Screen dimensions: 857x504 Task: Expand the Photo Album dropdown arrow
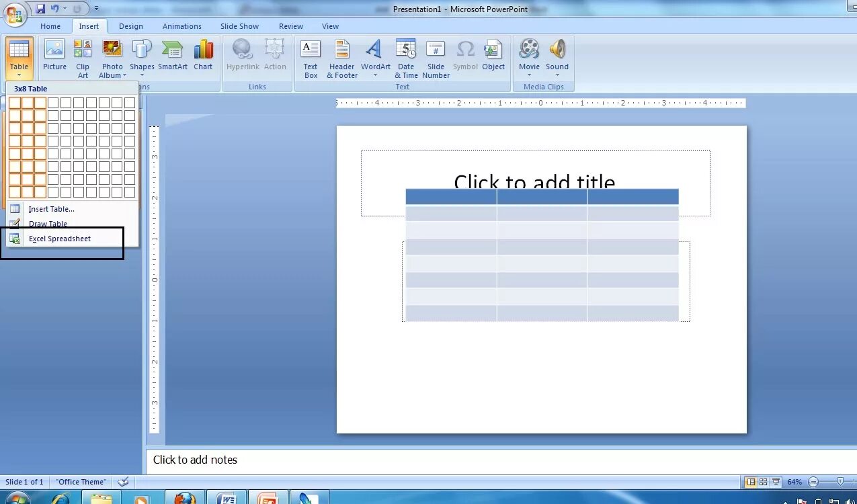coord(124,75)
